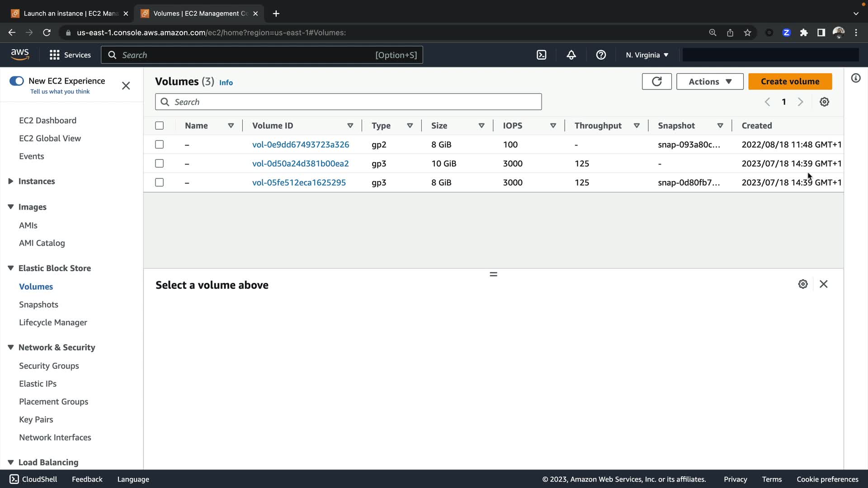Viewport: 868px width, 488px height.
Task: Click the help question mark icon
Action: pos(601,55)
